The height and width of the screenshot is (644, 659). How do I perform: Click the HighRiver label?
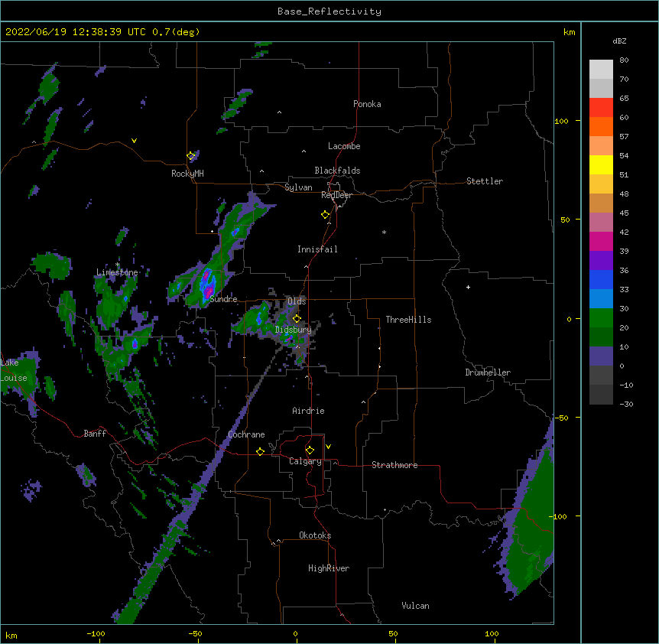pyautogui.click(x=329, y=568)
